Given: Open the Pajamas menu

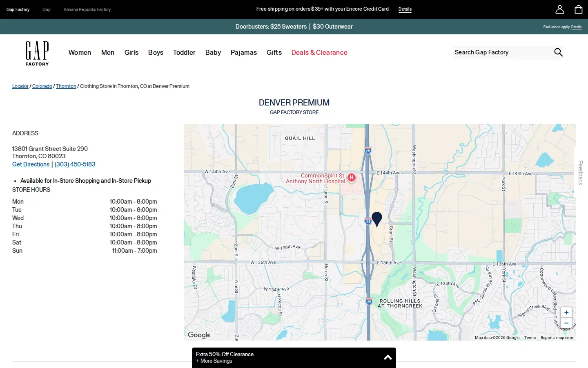Looking at the screenshot, I should (x=244, y=52).
